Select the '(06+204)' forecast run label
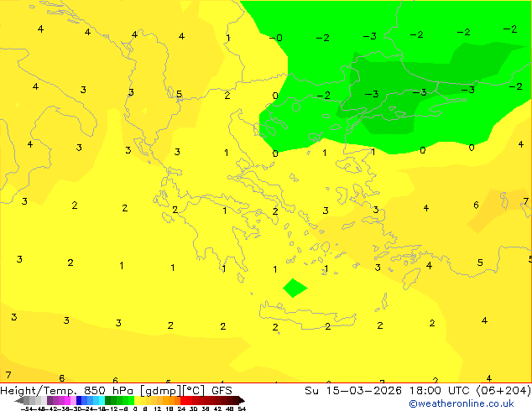 click(503, 391)
